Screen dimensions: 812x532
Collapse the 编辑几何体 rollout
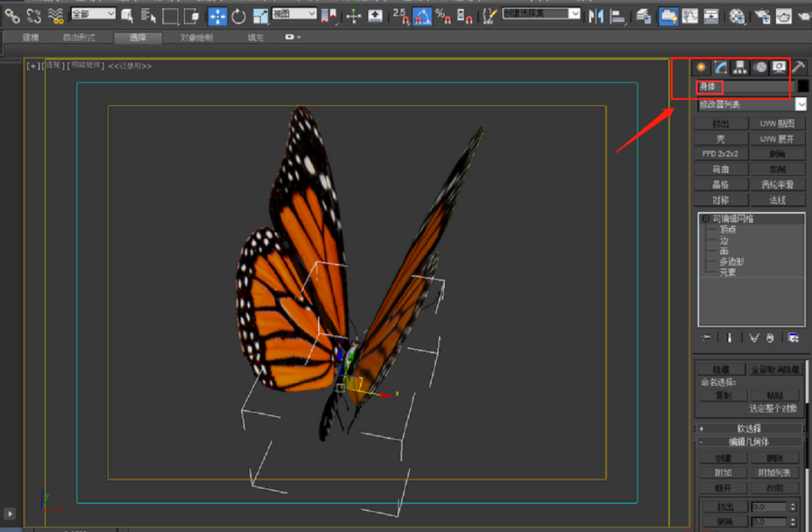coord(749,442)
